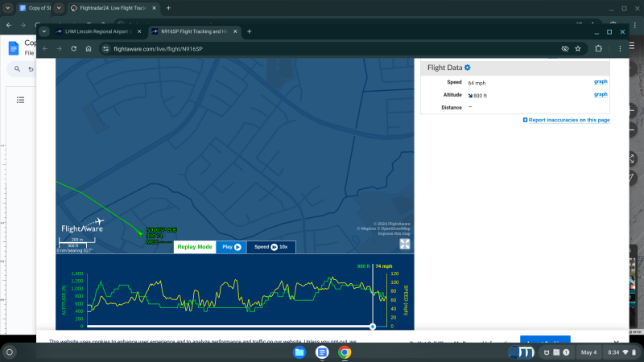This screenshot has height=362, width=644.
Task: Open the Speed graph link
Action: coord(601,81)
